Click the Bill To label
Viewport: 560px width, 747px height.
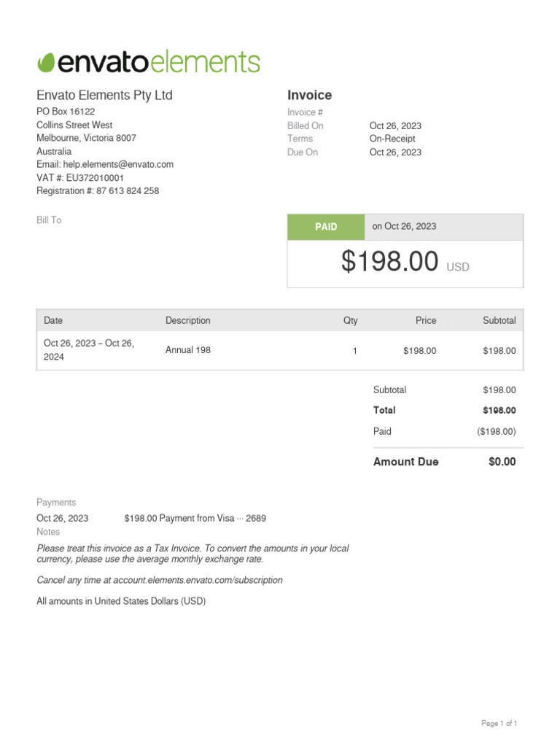click(x=49, y=220)
